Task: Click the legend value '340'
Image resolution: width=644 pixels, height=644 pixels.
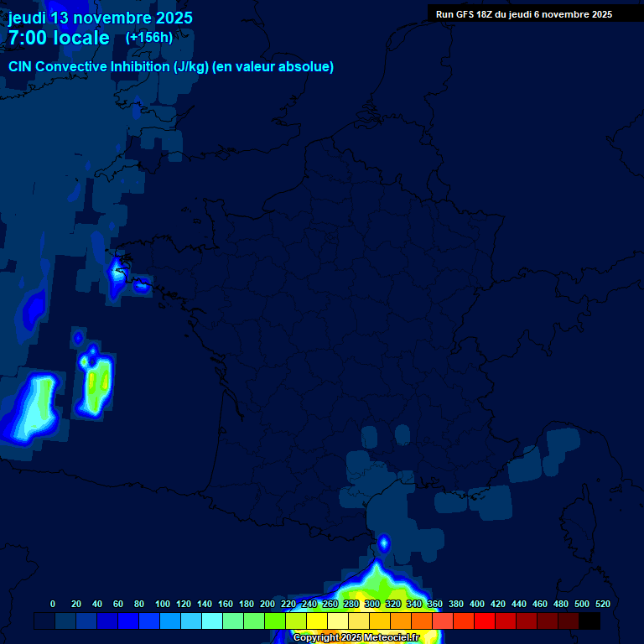Action: 414,604
